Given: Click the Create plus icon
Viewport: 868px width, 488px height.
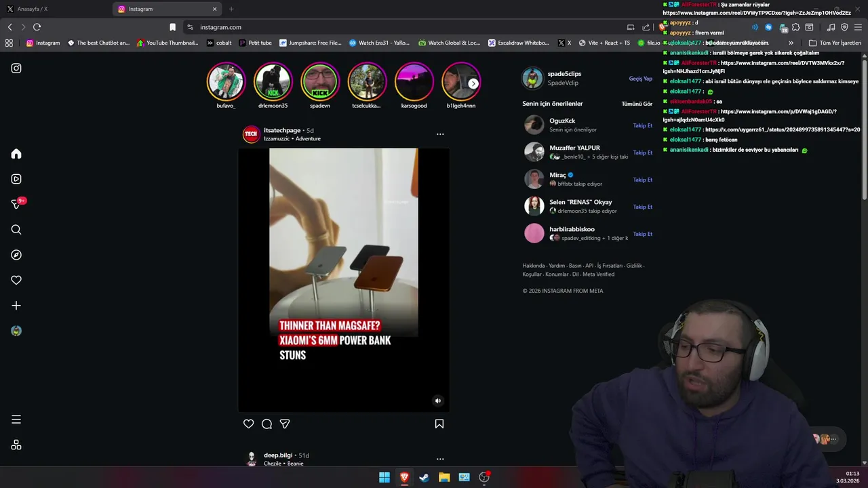Looking at the screenshot, I should (x=16, y=306).
